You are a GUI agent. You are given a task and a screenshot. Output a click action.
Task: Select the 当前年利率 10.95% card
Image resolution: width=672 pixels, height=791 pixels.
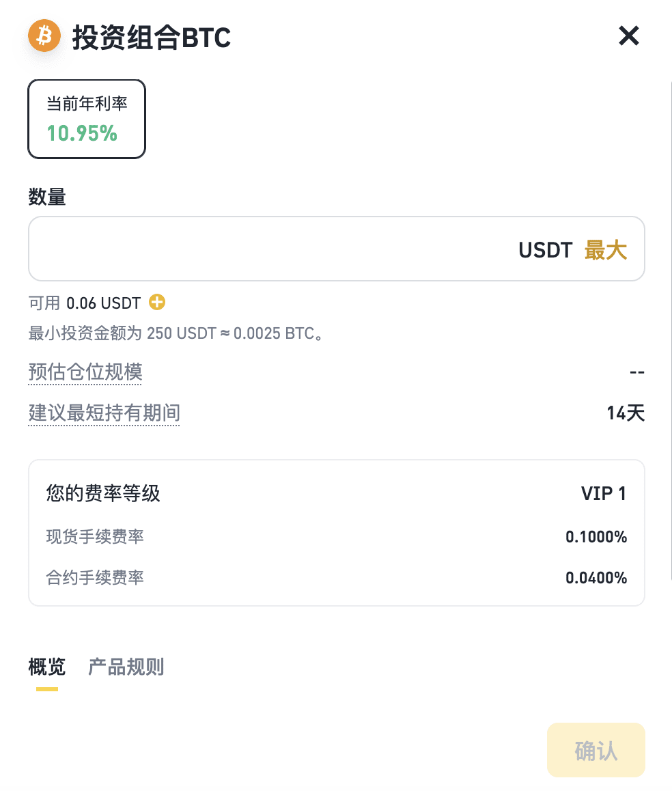pyautogui.click(x=87, y=119)
